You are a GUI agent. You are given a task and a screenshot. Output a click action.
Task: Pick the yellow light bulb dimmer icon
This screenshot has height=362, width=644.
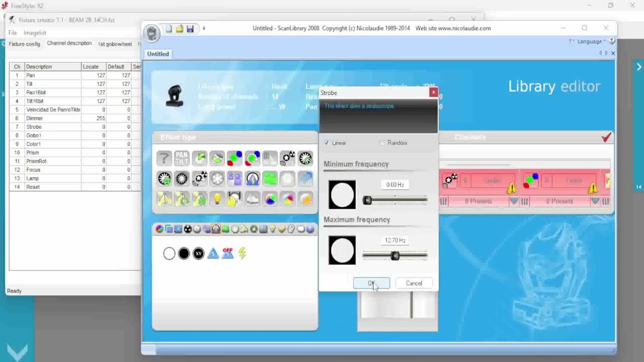(217, 199)
